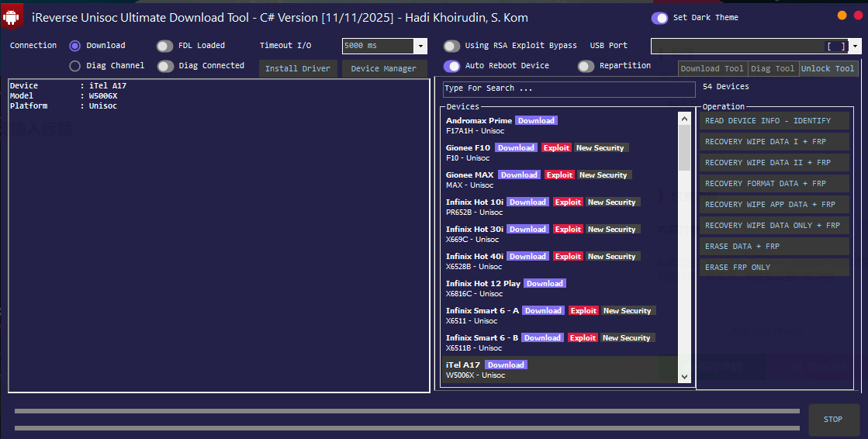Viewport: 868px width, 439px height.
Task: Click New Security tag on Infinix Smart 6 - B
Action: pyautogui.click(x=627, y=337)
